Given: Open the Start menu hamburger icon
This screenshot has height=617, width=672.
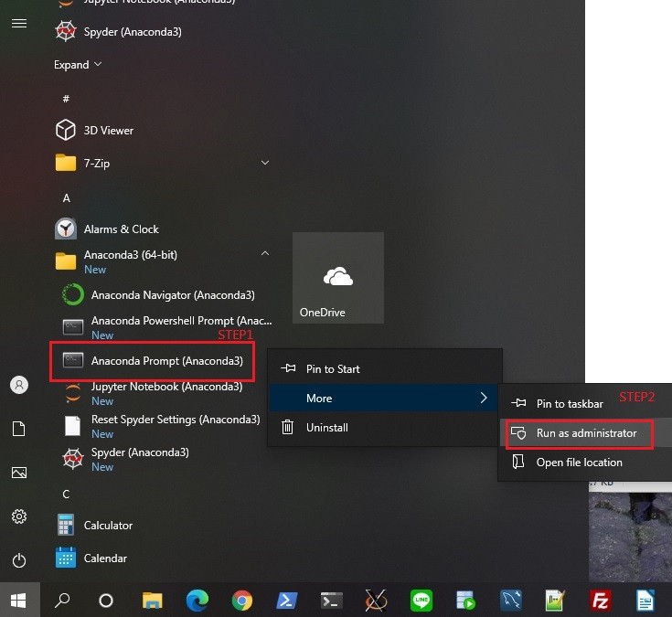Looking at the screenshot, I should (19, 23).
